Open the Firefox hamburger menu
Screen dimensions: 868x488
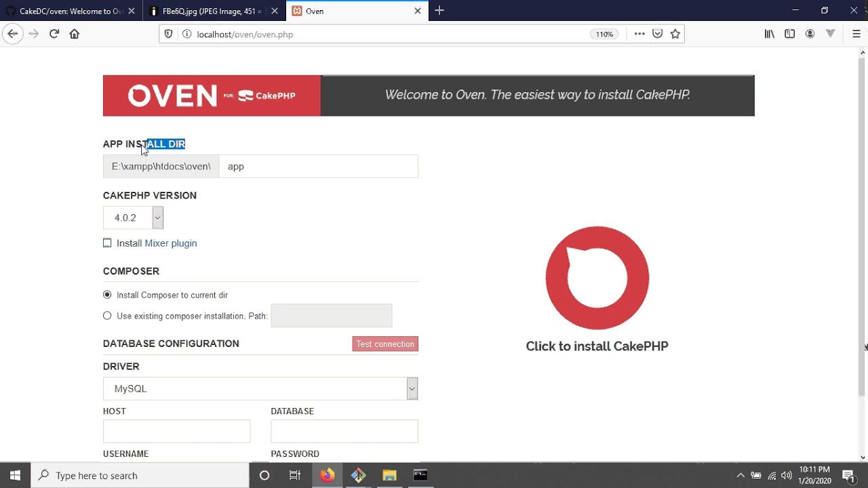(x=856, y=34)
